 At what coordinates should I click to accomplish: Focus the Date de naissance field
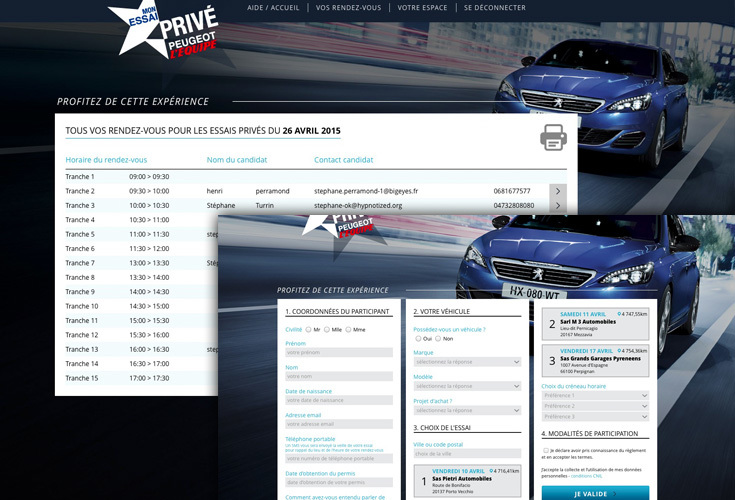339,400
